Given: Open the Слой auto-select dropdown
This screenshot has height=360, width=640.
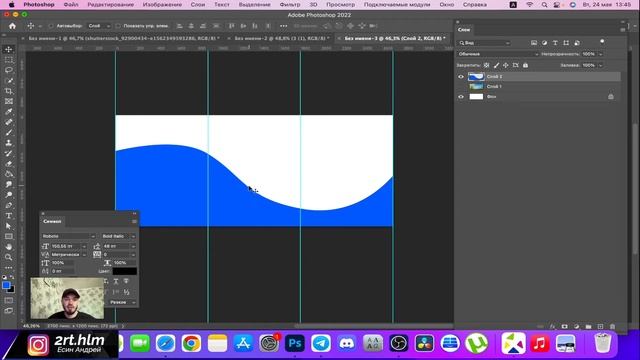Looking at the screenshot, I should coord(99,26).
